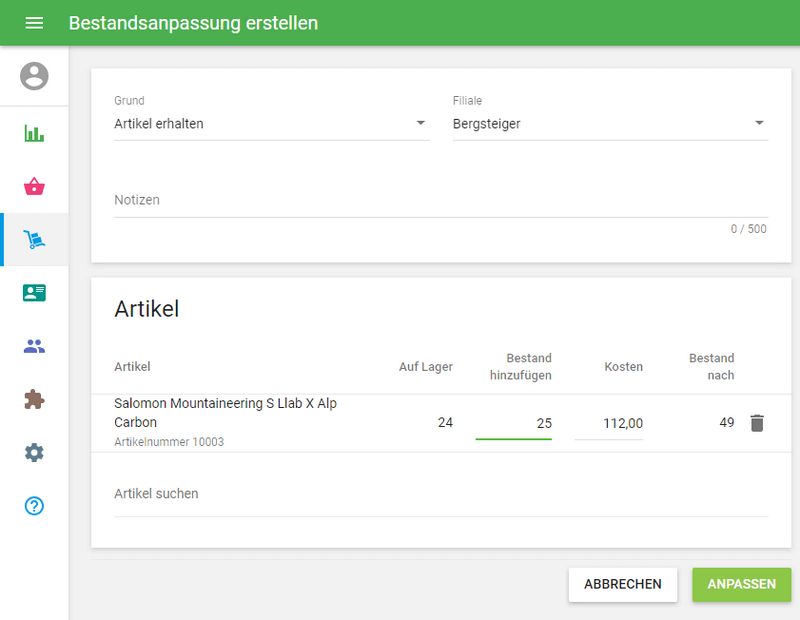Select the customers people icon
The height and width of the screenshot is (620, 800).
(x=34, y=345)
